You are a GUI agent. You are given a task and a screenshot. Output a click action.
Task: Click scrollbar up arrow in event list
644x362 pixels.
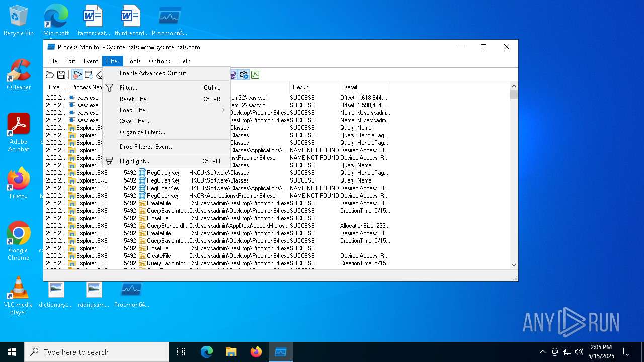coord(514,86)
